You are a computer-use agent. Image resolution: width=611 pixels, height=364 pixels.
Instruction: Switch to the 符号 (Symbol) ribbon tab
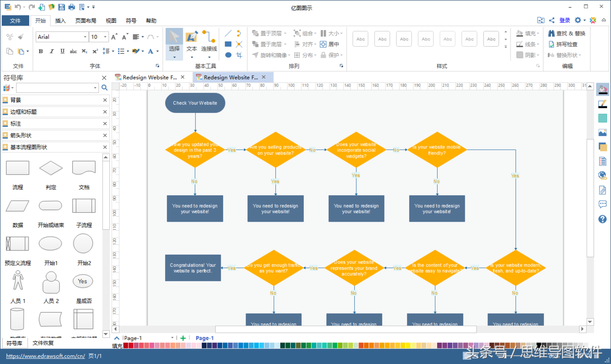[x=131, y=21]
